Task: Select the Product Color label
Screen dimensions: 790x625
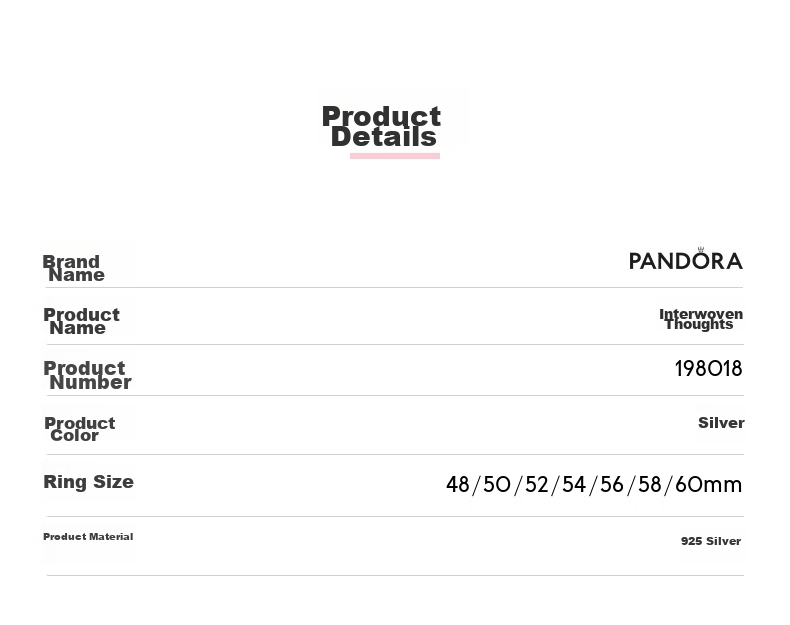Action: [x=80, y=429]
